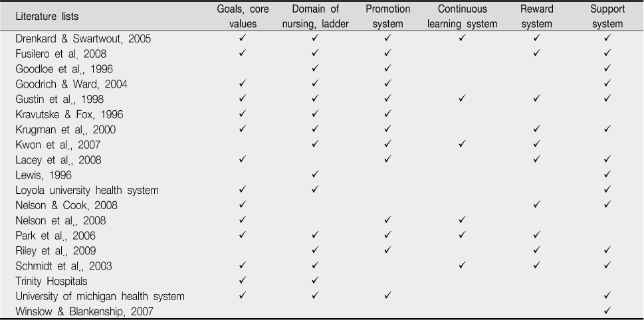The image size is (644, 320).
Task: Click Riley et al. Reward system checkmark
Action: click(x=536, y=250)
